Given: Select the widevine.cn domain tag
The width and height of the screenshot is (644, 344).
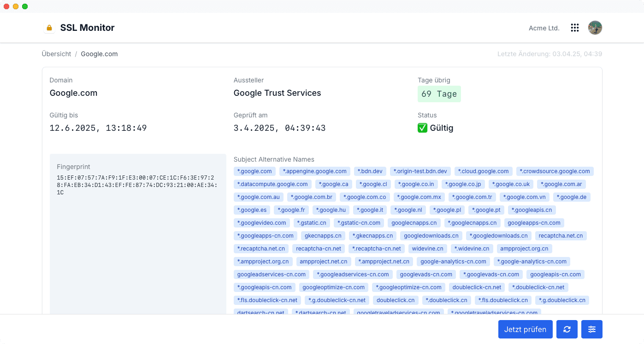Looking at the screenshot, I should click(428, 249).
